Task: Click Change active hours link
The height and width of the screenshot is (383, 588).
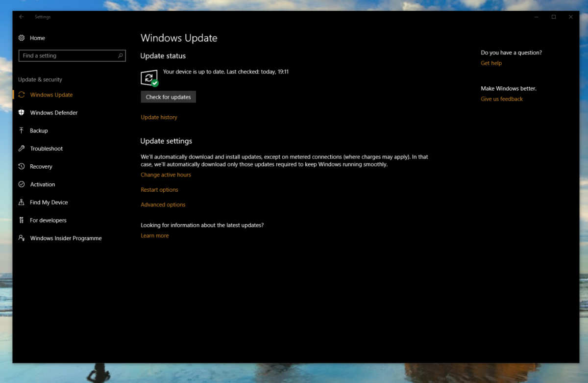Action: [166, 175]
